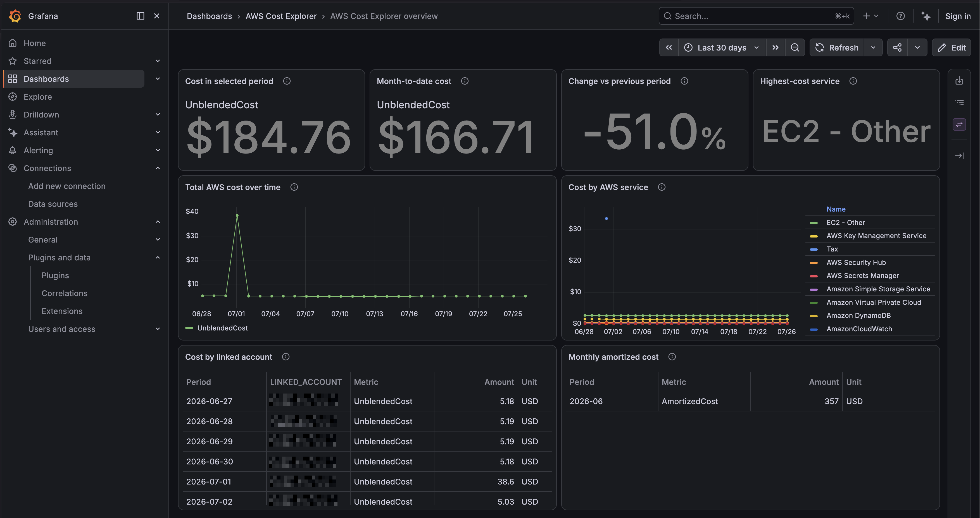Screen dimensions: 980x518
Task: Toggle AWS Key Management Service legend series
Action: (876, 236)
